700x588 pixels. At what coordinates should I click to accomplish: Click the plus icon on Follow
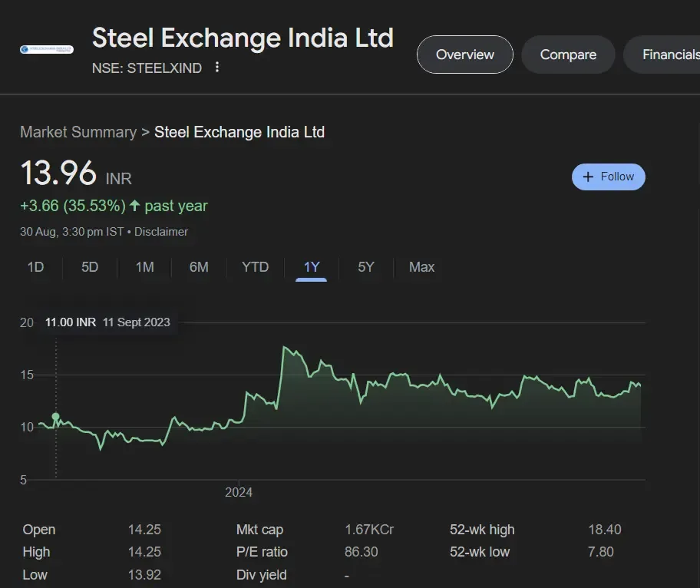click(x=589, y=177)
